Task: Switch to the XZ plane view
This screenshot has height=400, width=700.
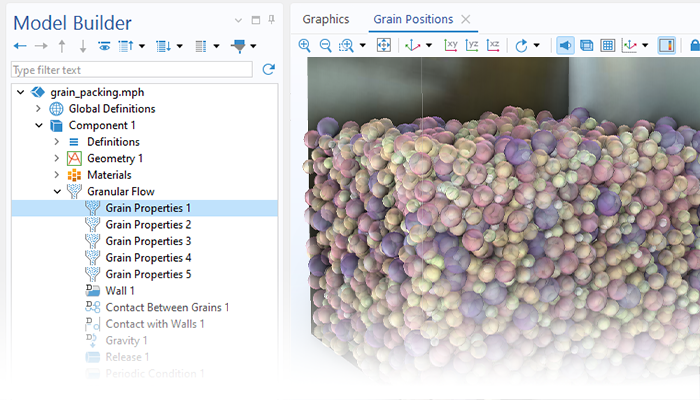Action: coord(493,45)
